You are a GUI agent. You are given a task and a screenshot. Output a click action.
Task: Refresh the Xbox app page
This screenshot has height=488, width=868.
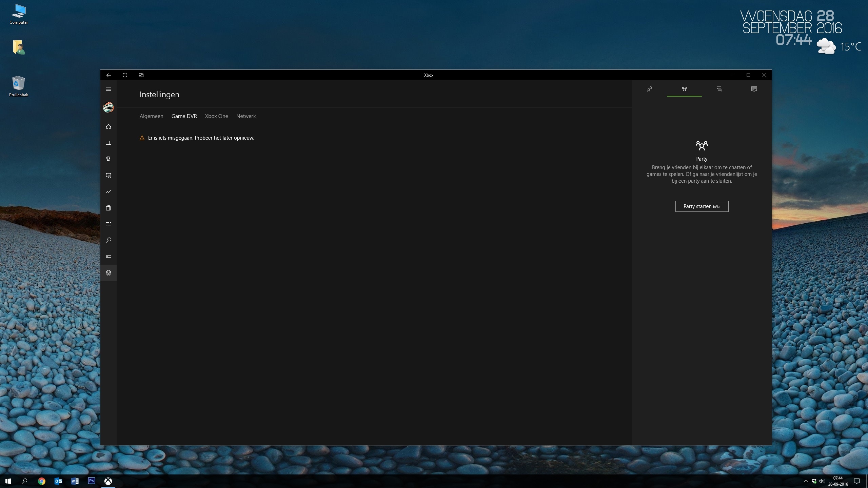(125, 75)
